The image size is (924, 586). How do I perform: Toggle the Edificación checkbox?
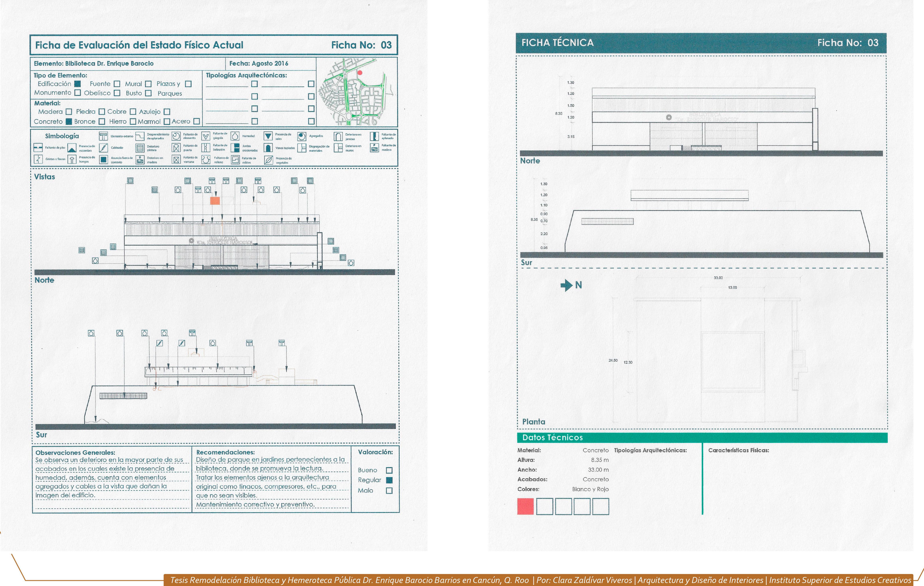(x=77, y=84)
